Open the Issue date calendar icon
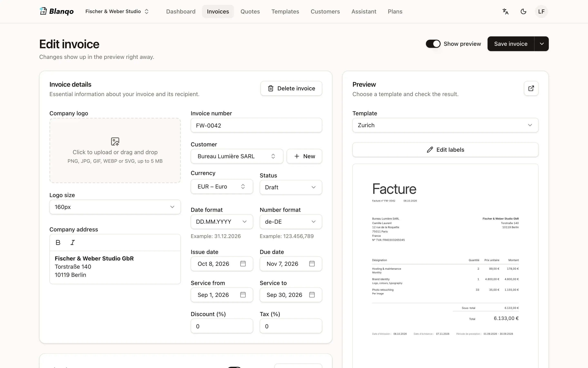Screen dimensions: 588x368 [x=243, y=264]
